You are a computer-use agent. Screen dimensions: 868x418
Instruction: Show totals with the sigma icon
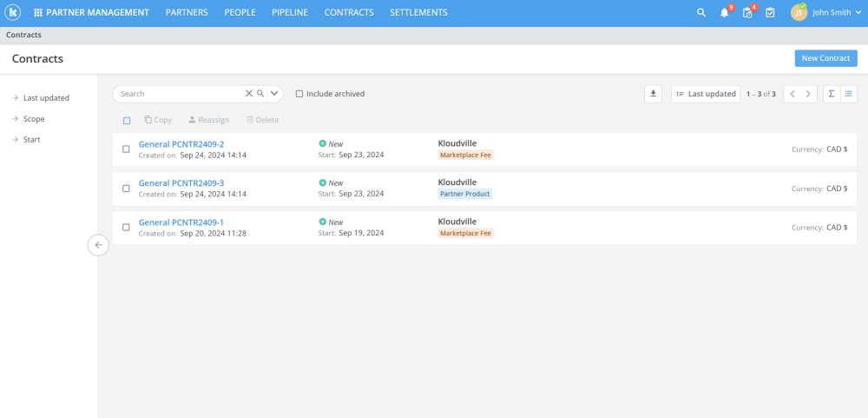[832, 94]
